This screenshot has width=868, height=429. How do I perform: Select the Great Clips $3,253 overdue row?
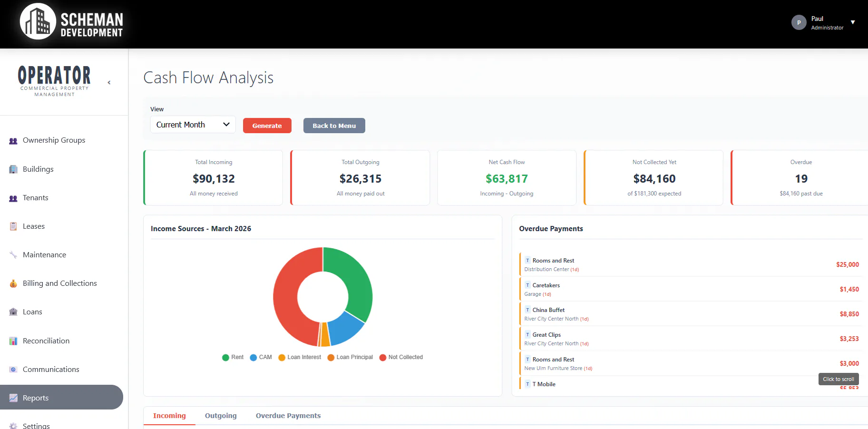691,339
